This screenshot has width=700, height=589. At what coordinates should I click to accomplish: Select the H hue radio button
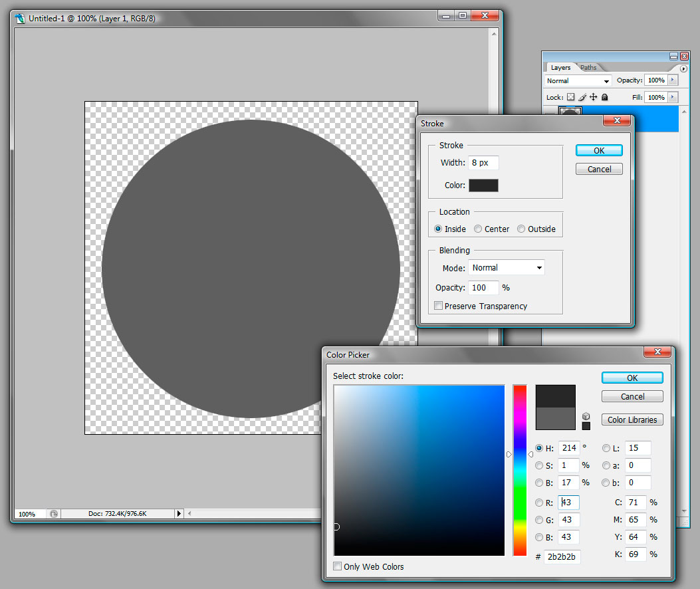(539, 448)
